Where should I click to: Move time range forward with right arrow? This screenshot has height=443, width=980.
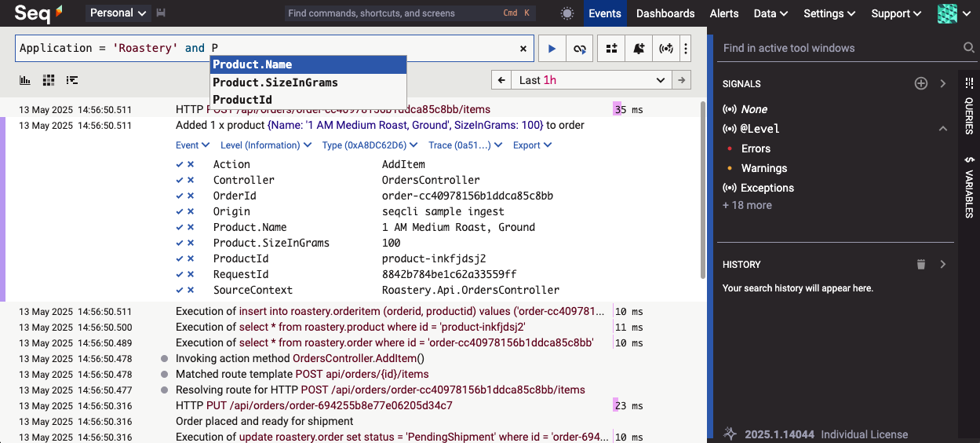point(683,80)
